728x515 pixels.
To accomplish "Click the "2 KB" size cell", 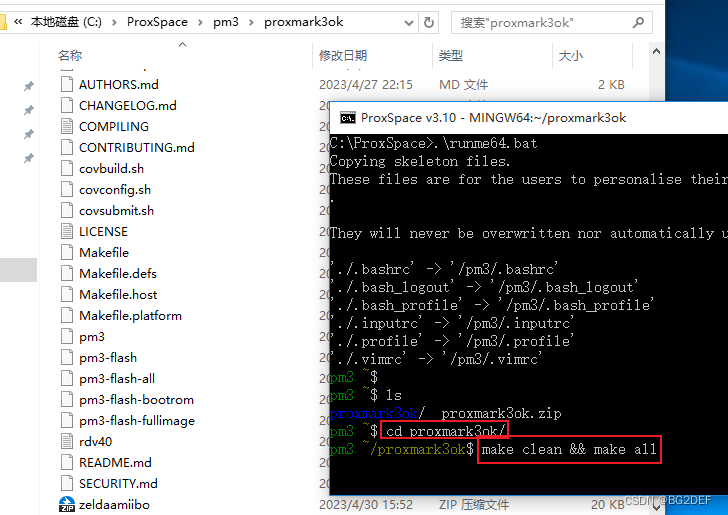I will (611, 85).
